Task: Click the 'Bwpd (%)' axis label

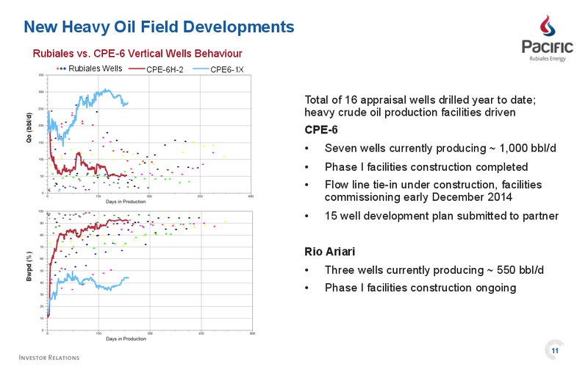Action: pyautogui.click(x=29, y=266)
